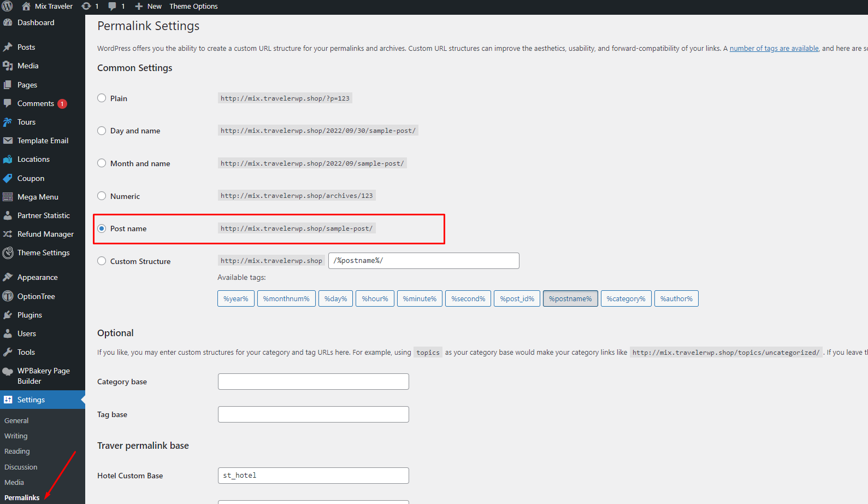Screen dimensions: 868x504
Task: Insert the %author% tag button
Action: pos(676,298)
